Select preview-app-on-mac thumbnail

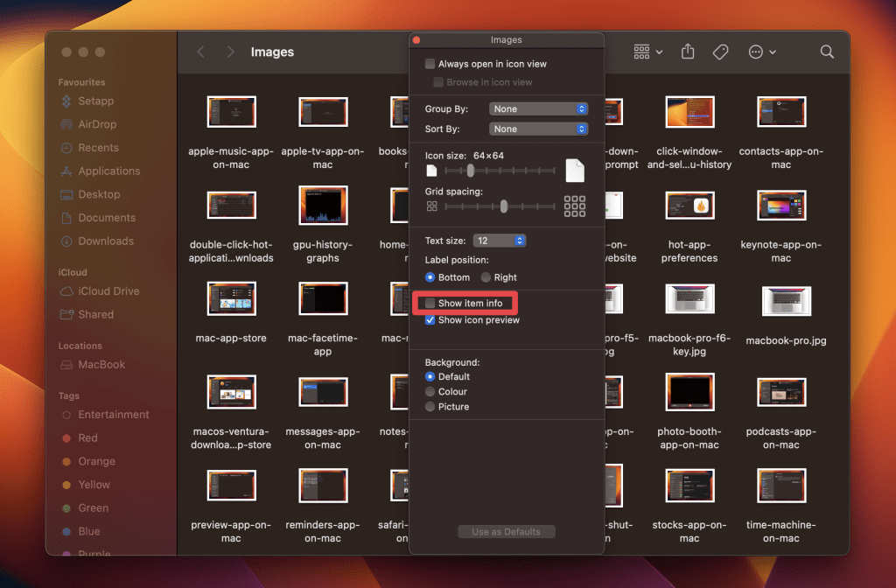pos(231,486)
